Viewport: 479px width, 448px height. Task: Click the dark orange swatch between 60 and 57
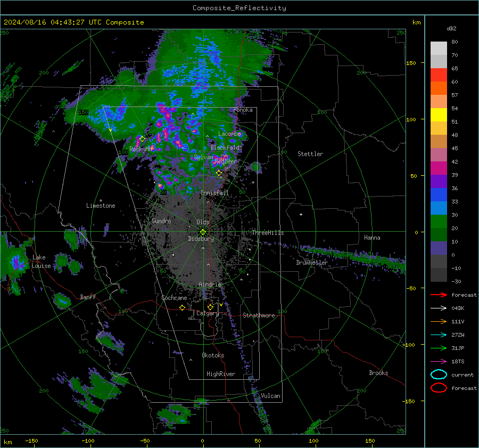(x=439, y=88)
